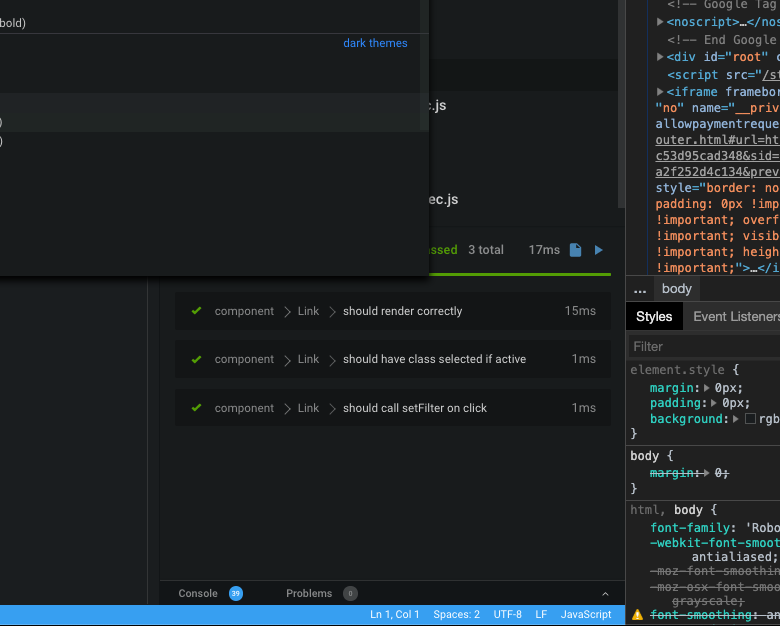Expand the background shorthand in element.style
780x626 pixels.
tap(736, 419)
